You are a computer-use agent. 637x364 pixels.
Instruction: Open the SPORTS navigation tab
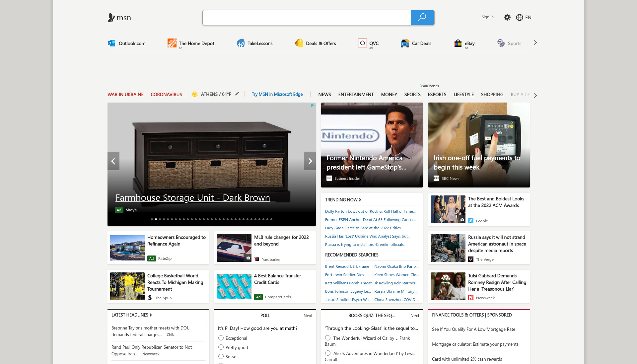click(412, 95)
